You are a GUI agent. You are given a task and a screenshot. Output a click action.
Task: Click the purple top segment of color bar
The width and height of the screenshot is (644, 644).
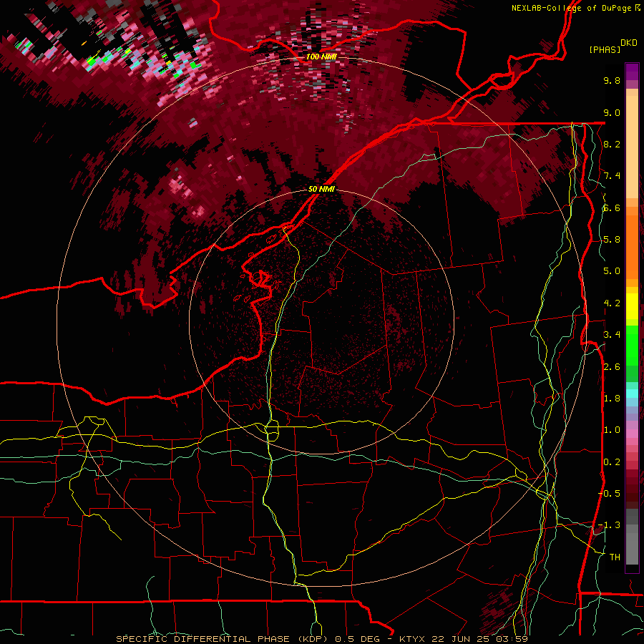pyautogui.click(x=632, y=72)
